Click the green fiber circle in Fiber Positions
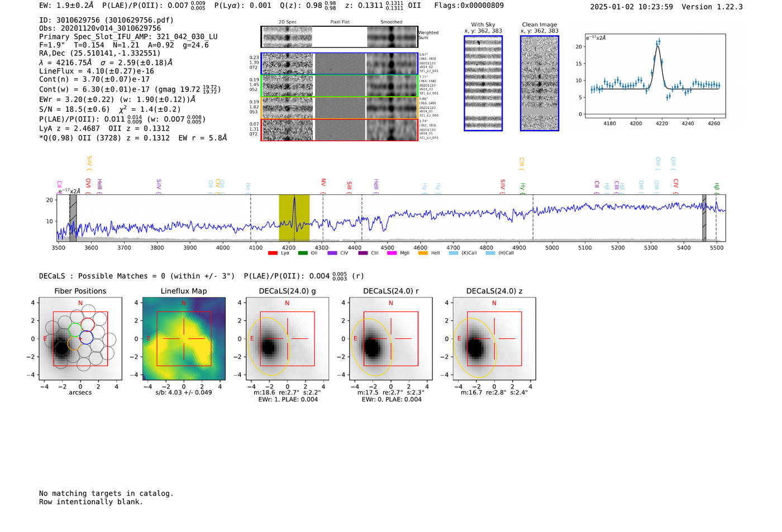The image size is (782, 532). pos(75,330)
